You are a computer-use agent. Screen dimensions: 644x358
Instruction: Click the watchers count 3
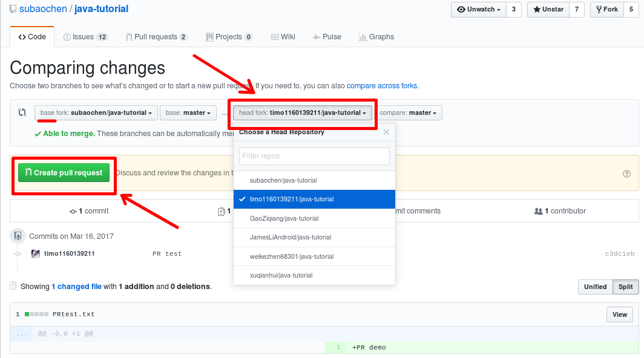[514, 10]
